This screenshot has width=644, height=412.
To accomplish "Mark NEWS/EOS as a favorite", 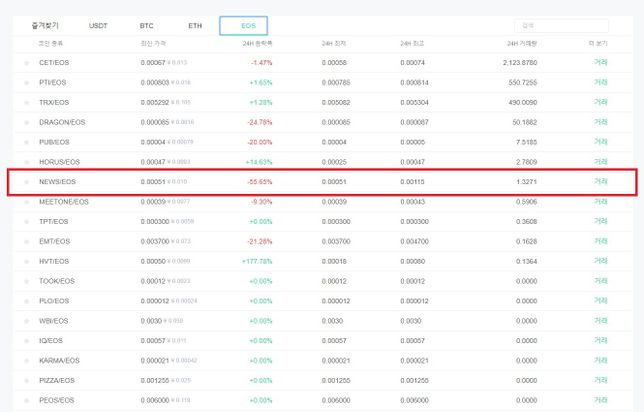I will 27,182.
